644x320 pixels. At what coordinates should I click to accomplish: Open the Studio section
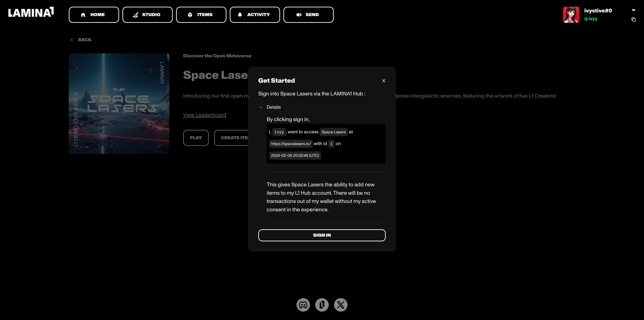[x=148, y=15]
